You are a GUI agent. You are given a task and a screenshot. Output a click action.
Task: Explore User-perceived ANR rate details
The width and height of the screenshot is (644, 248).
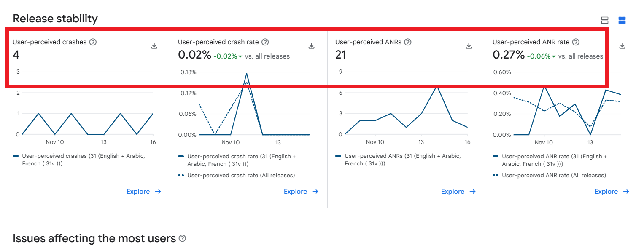(612, 192)
